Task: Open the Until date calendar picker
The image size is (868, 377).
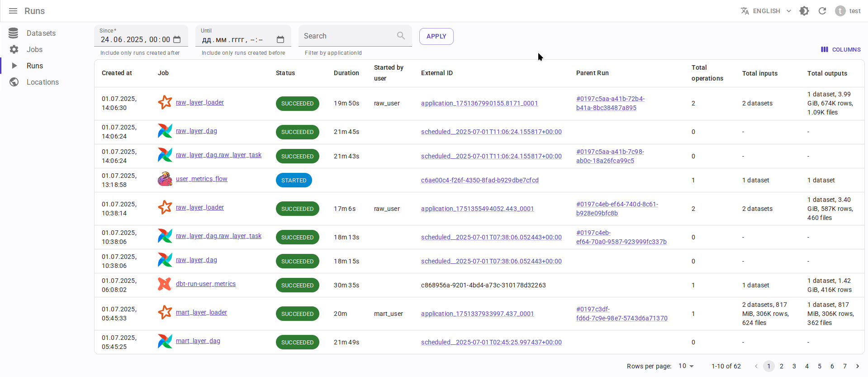Action: click(x=280, y=40)
